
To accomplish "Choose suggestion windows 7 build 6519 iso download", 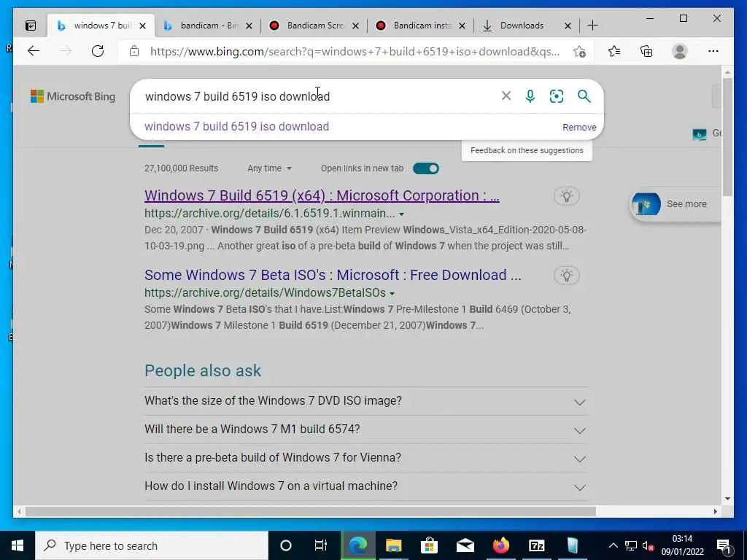I will point(237,127).
